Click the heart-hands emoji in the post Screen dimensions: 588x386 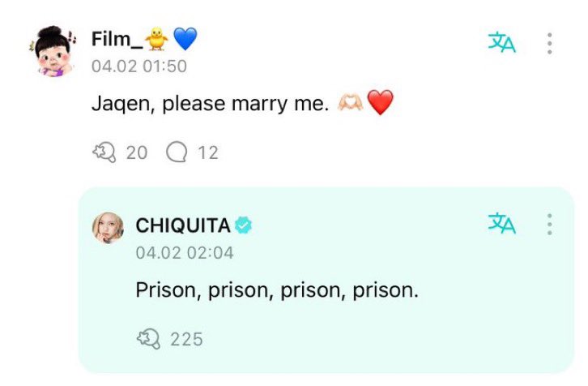350,104
